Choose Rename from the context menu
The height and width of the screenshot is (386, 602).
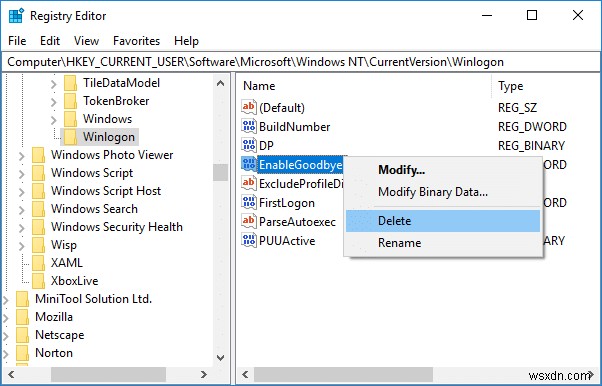click(x=443, y=243)
